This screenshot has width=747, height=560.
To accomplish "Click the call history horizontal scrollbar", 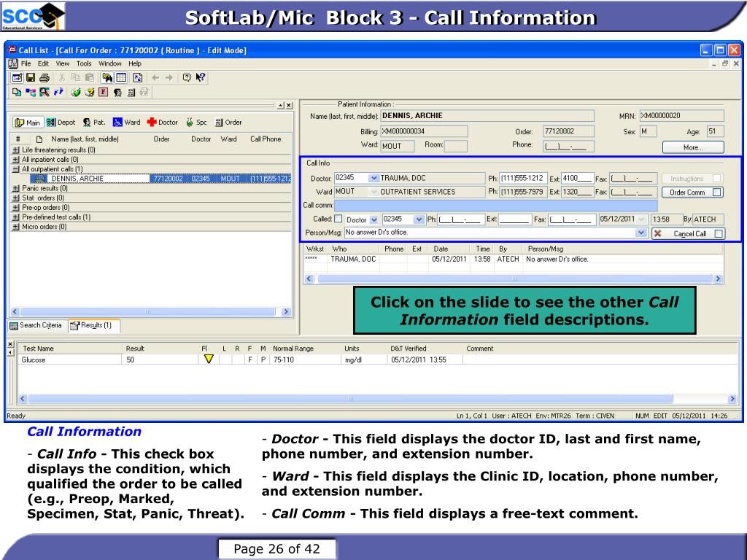I will (513, 279).
